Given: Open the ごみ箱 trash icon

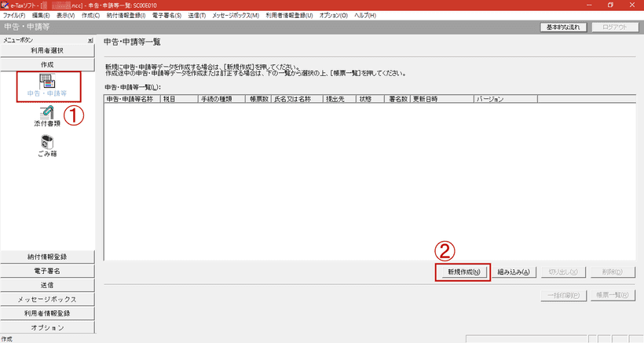Looking at the screenshot, I should [47, 147].
